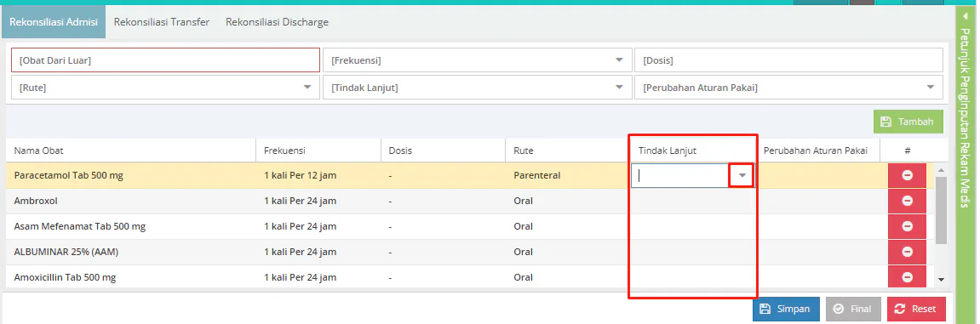Switch to Rekonsiliasi Transfer tab
This screenshot has width=980, height=324.
pyautogui.click(x=161, y=22)
